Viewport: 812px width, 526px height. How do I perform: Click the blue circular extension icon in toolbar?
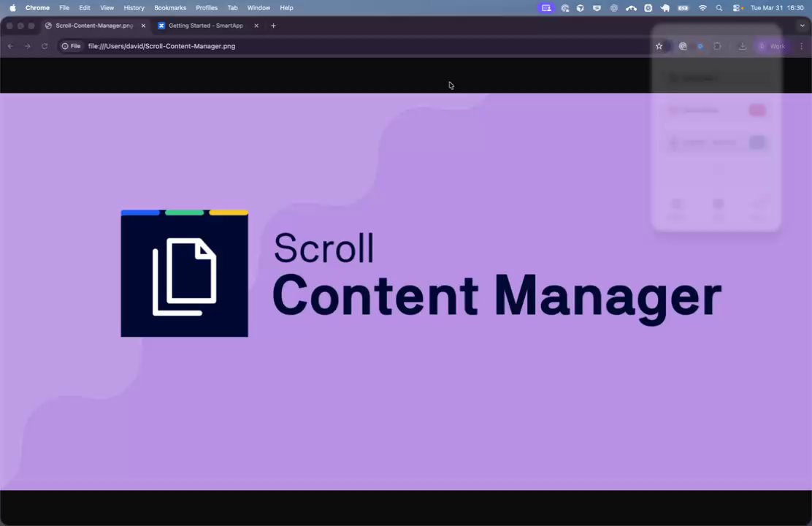(700, 46)
